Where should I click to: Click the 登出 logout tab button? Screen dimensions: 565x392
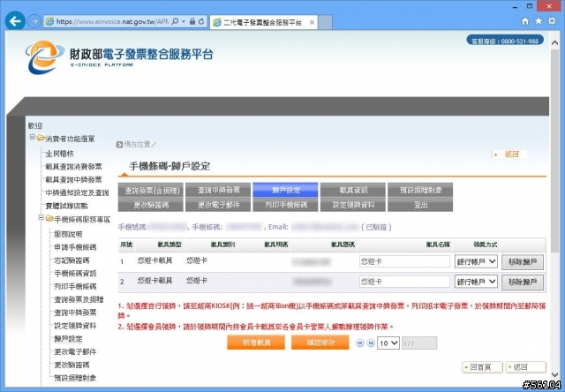420,205
